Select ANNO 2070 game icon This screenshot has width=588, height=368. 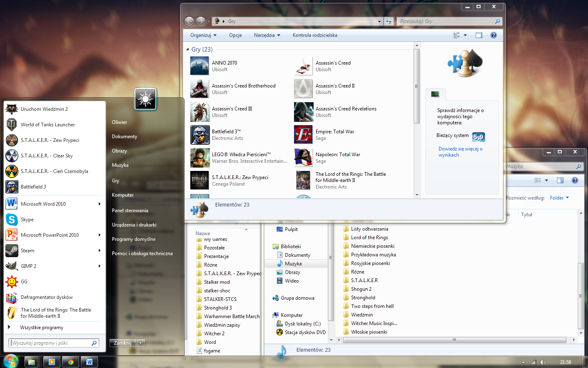[200, 66]
